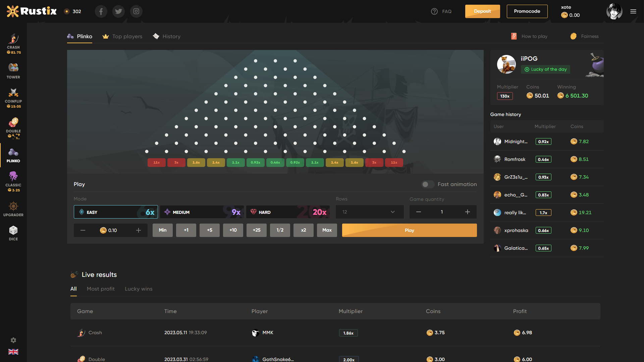Click the 130x multiplier badge
Viewport: 644px width, 362px height.
pos(505,96)
